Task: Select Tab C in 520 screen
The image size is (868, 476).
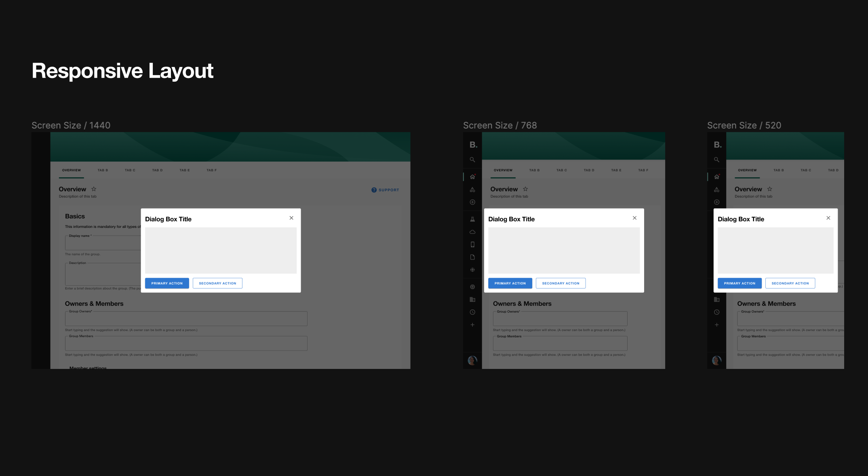Action: pyautogui.click(x=806, y=170)
